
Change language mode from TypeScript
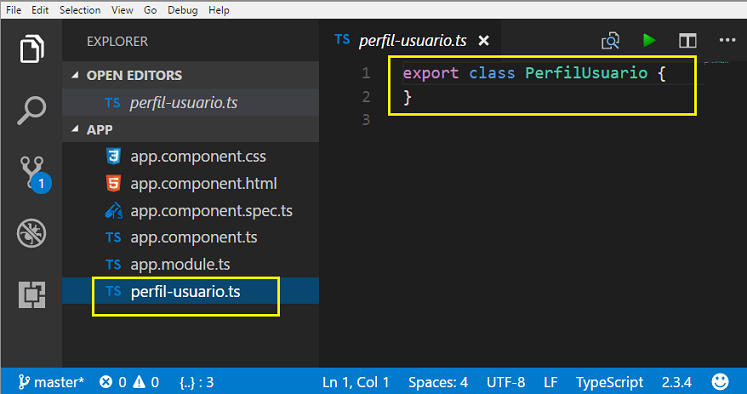pyautogui.click(x=609, y=382)
